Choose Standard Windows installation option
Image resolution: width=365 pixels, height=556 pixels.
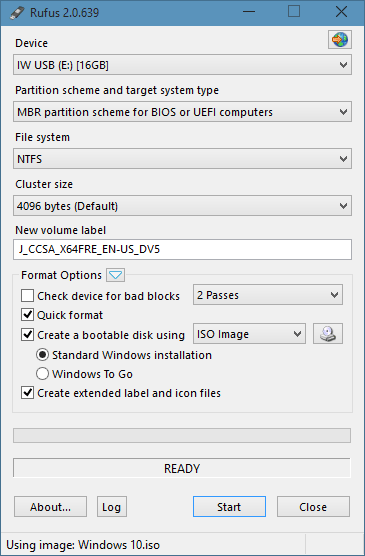[42, 355]
